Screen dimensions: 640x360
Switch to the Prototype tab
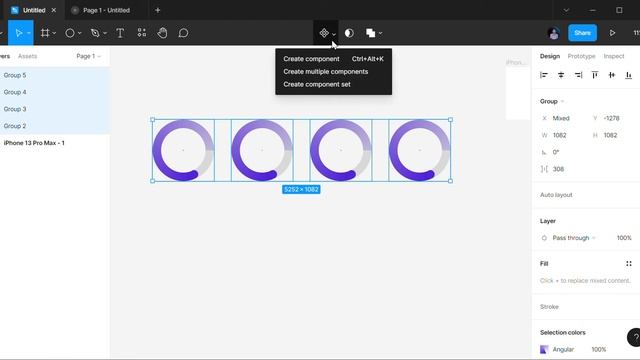[x=581, y=56]
